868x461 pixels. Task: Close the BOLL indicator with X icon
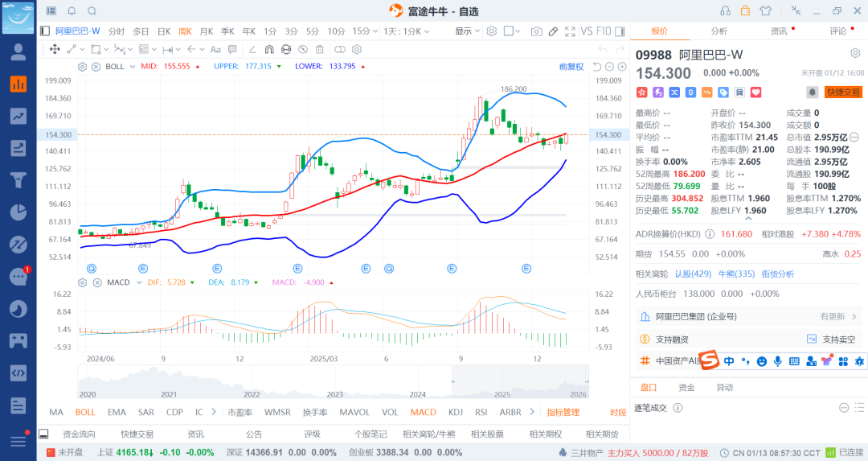coord(96,66)
